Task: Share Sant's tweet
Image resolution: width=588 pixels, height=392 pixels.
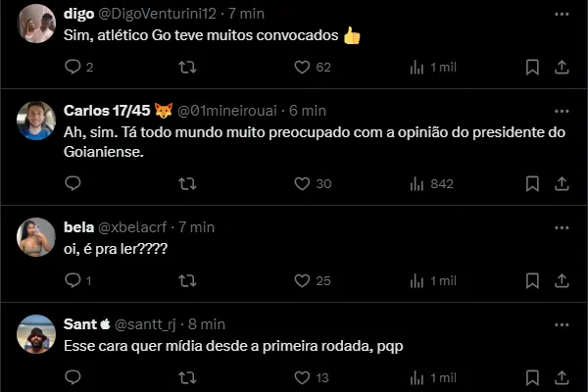Action: [562, 377]
